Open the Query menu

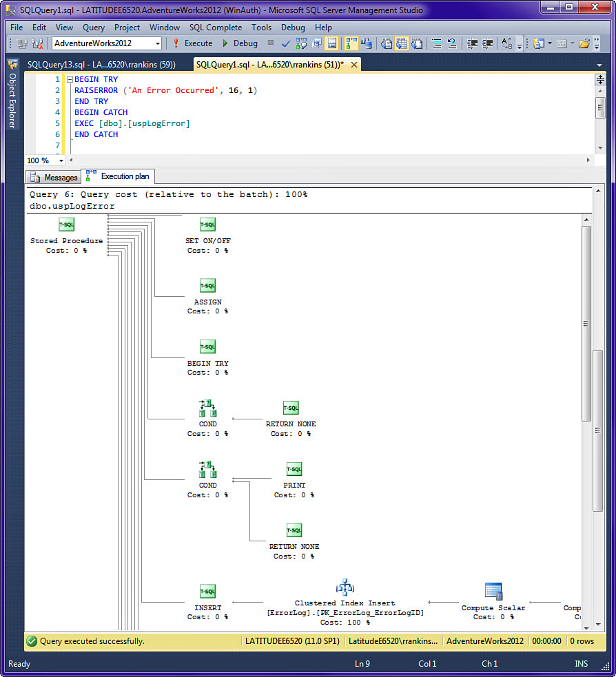tap(94, 28)
